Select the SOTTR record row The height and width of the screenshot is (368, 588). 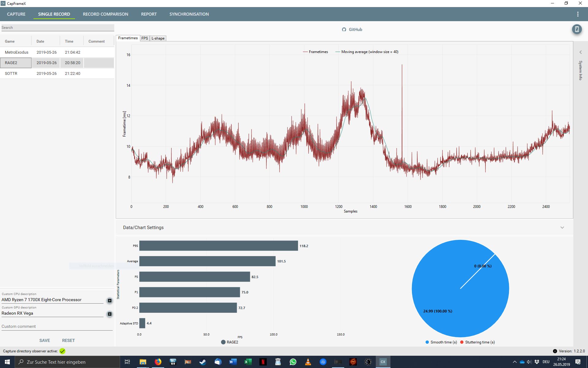coord(57,74)
